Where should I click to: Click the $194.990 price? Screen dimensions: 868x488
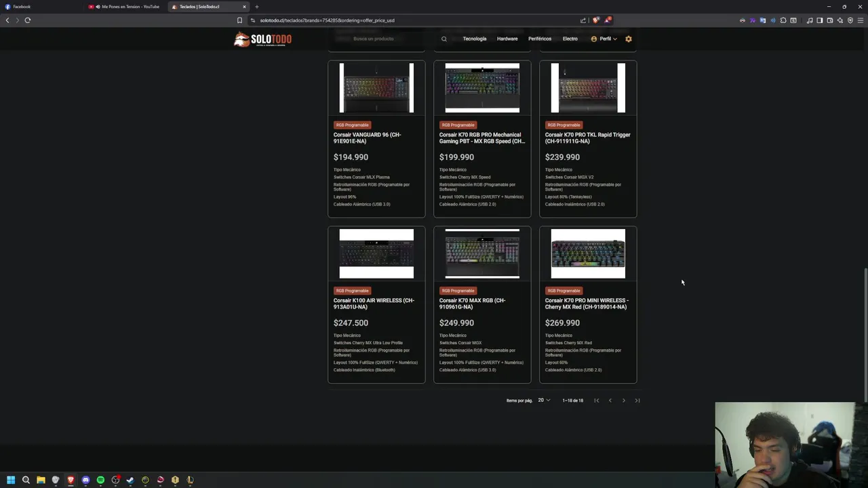pyautogui.click(x=351, y=157)
